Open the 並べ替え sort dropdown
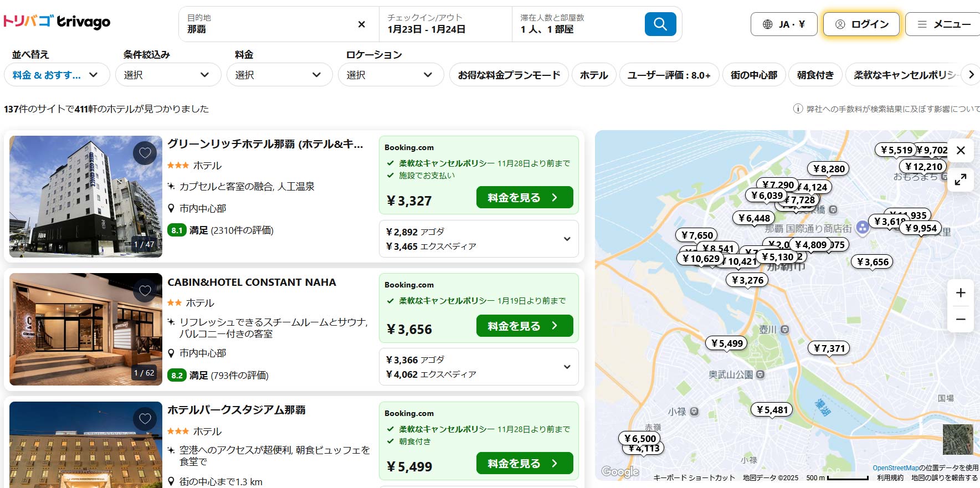Screen dimensions: 980x488 pyautogui.click(x=57, y=75)
